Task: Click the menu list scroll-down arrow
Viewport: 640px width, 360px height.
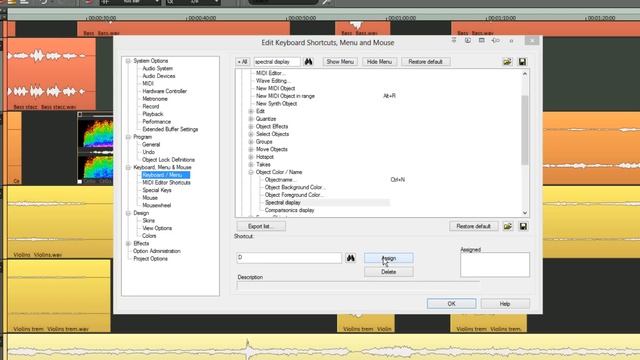Action: point(525,213)
